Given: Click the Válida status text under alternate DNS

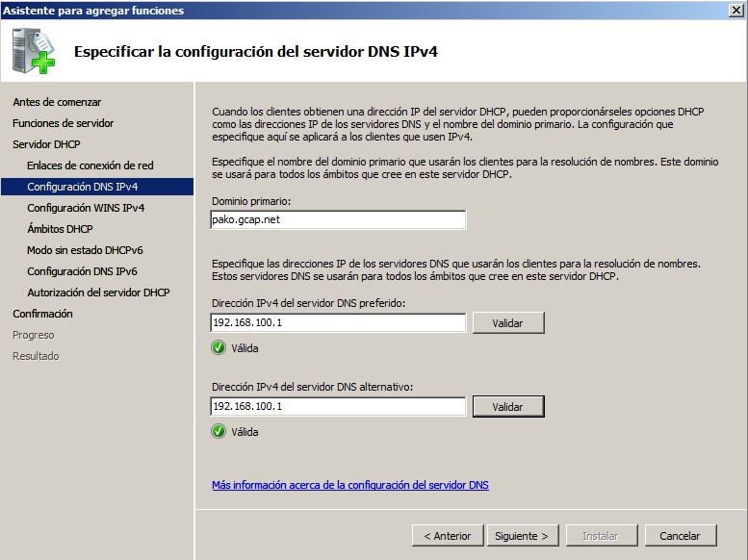Looking at the screenshot, I should click(245, 432).
